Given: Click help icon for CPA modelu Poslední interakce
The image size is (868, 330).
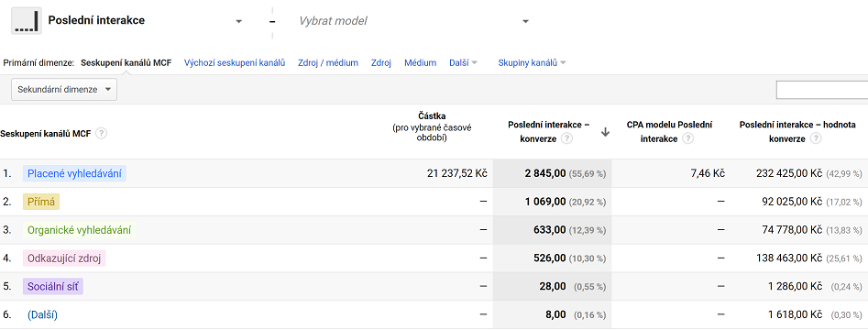Looking at the screenshot, I should pyautogui.click(x=687, y=139).
